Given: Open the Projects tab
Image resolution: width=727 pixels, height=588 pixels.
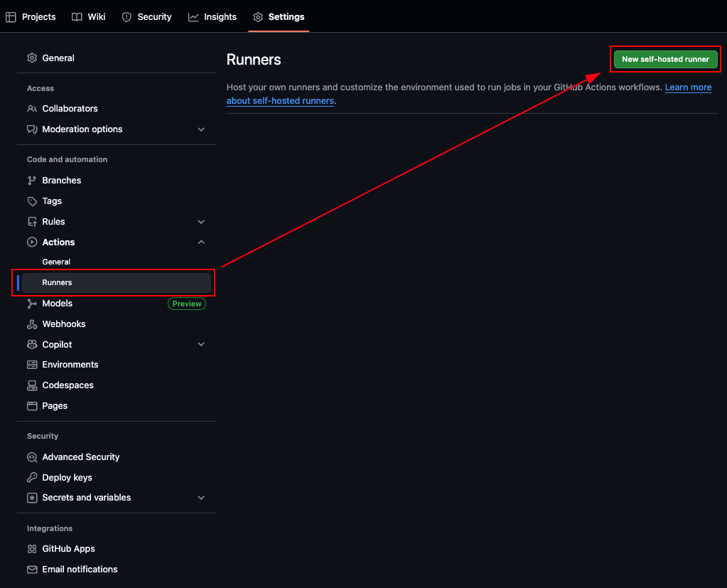Looking at the screenshot, I should [x=31, y=17].
